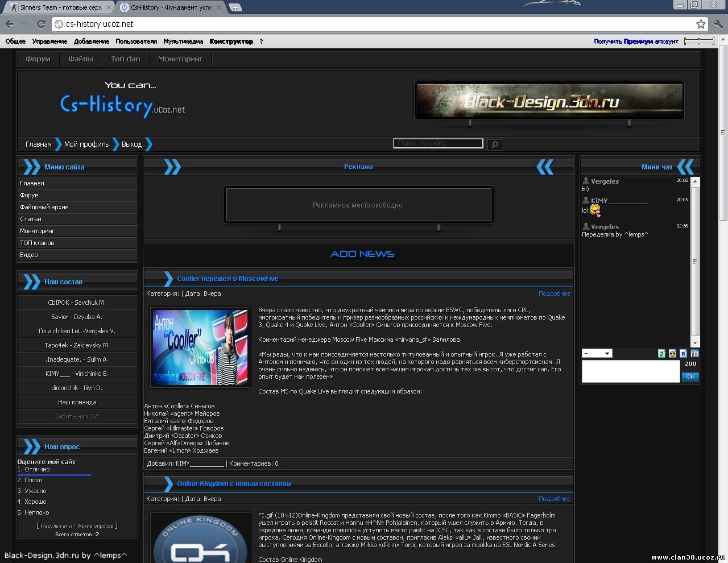Reload the page with the refresh icon
This screenshot has width=728, height=563.
41,24
